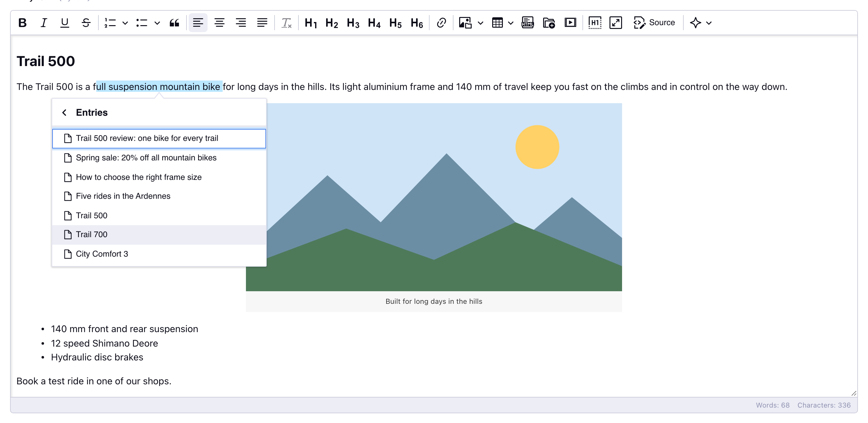Toggle underline formatting
This screenshot has height=423, width=868.
pos(65,23)
